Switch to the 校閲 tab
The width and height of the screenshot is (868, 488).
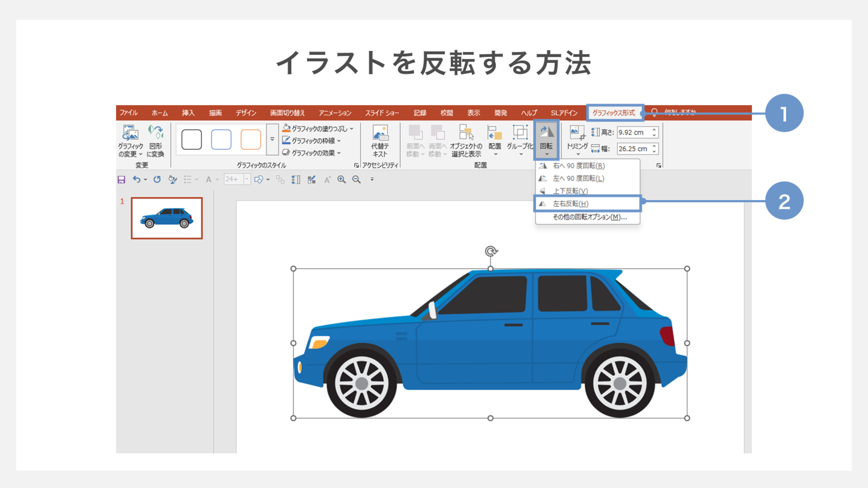(447, 113)
